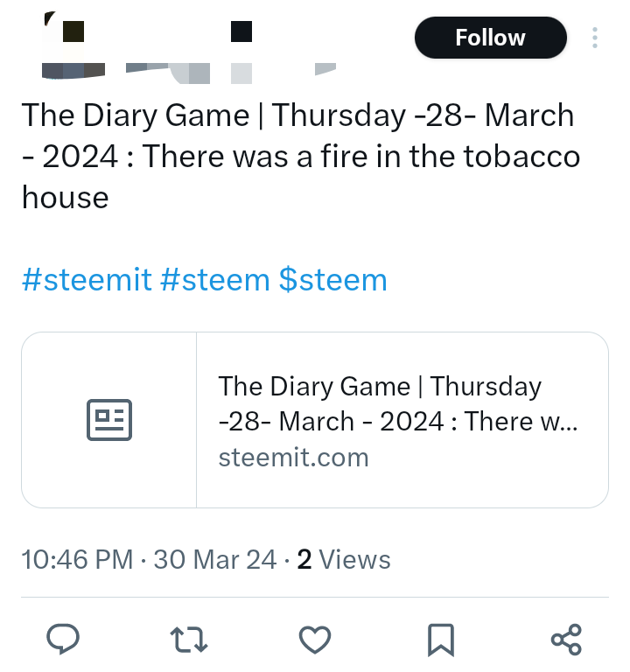This screenshot has width=630, height=672.
Task: Open the share options icon
Action: click(566, 640)
